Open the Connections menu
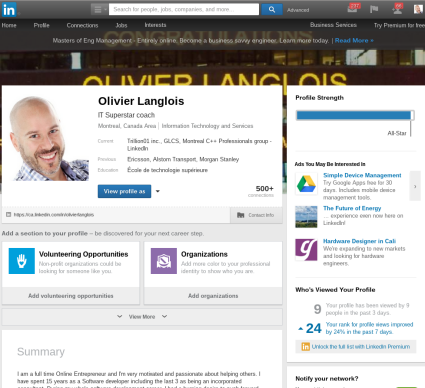Screen dimensions: 425x388 tap(82, 25)
